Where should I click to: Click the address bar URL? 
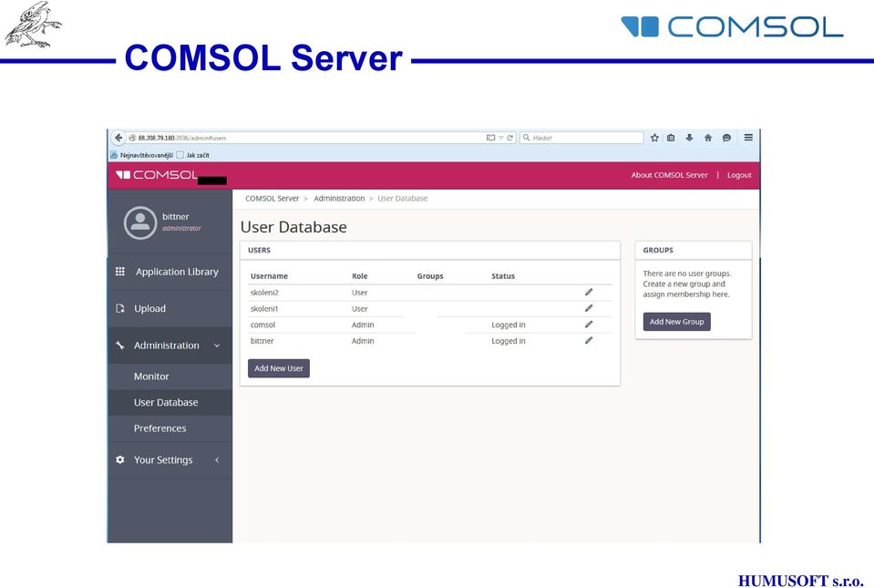coord(181,138)
